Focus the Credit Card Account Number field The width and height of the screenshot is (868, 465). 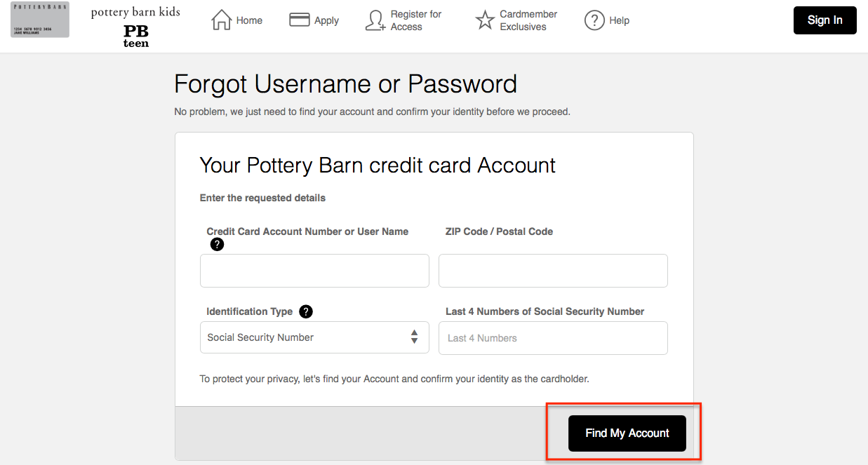314,271
